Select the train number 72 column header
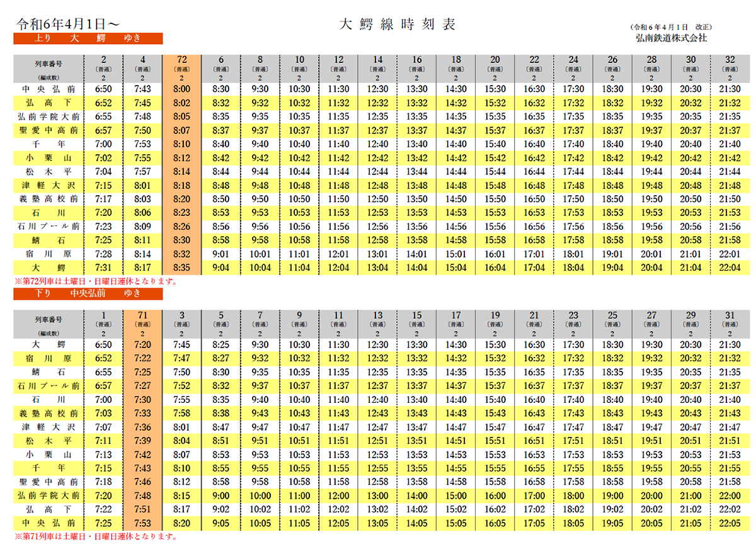Screen dimensions: 756x554 tap(181, 60)
